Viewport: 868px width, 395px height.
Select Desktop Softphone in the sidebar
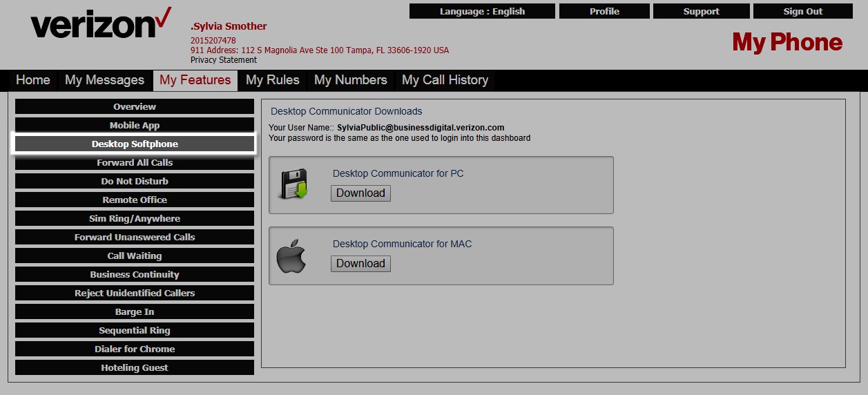click(135, 144)
